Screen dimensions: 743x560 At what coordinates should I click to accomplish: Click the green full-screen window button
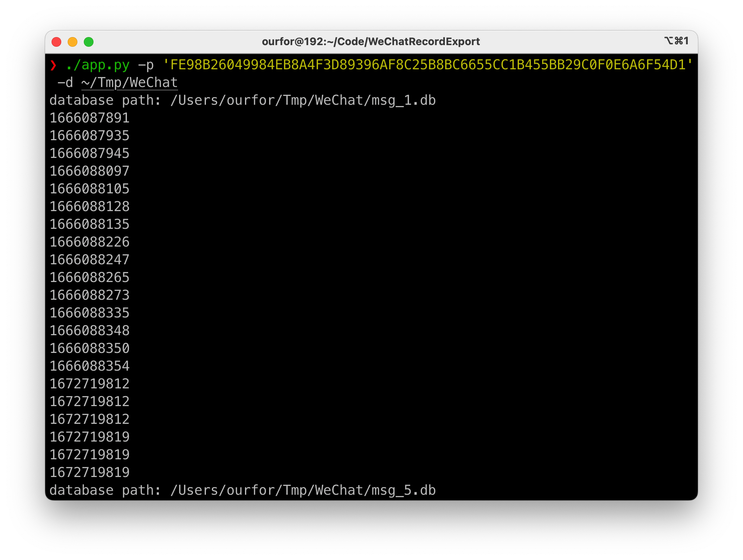click(89, 42)
